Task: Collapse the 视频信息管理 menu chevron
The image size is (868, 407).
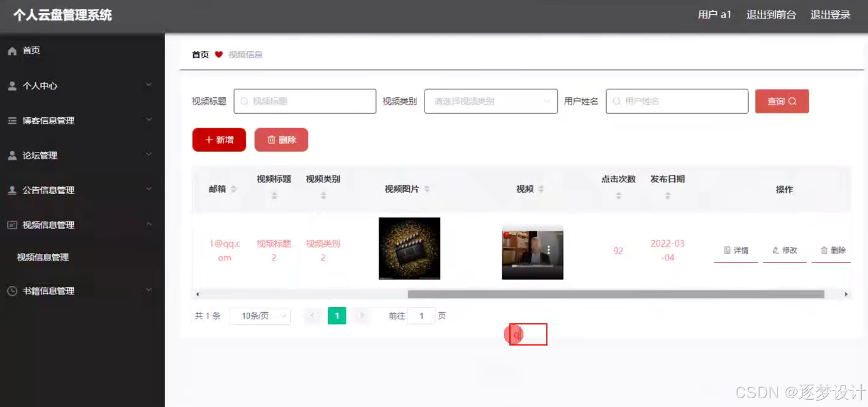Action: [x=149, y=224]
